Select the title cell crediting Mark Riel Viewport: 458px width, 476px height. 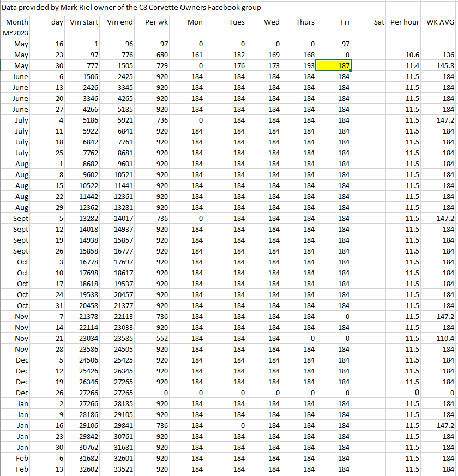(x=131, y=8)
